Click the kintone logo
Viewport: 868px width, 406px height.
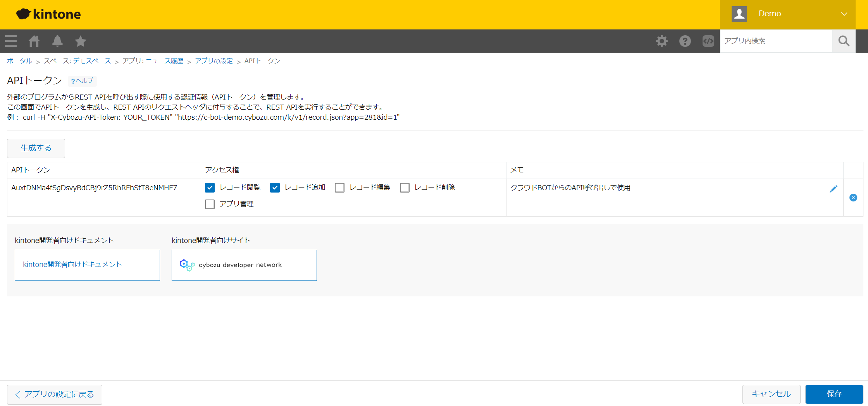[x=48, y=14]
